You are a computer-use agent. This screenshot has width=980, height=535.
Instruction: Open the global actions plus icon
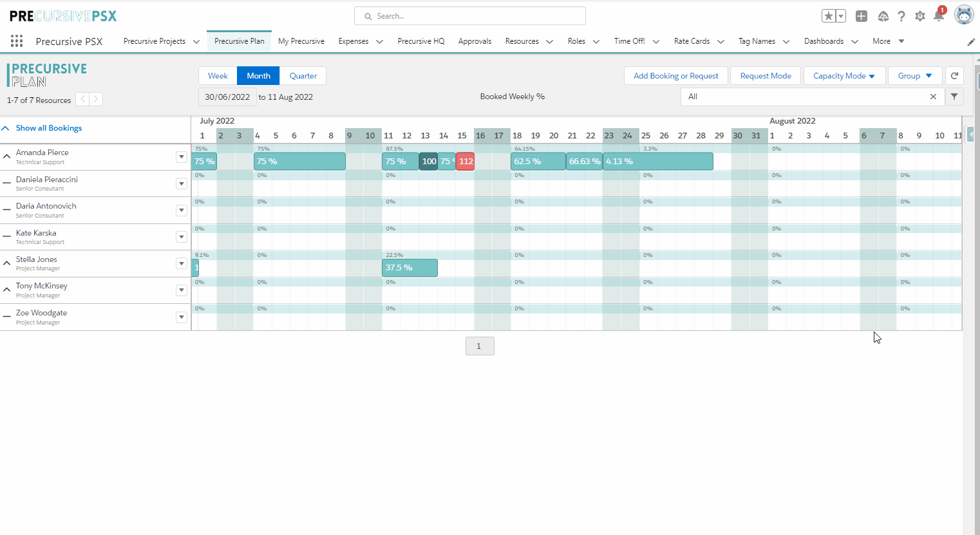[862, 16]
